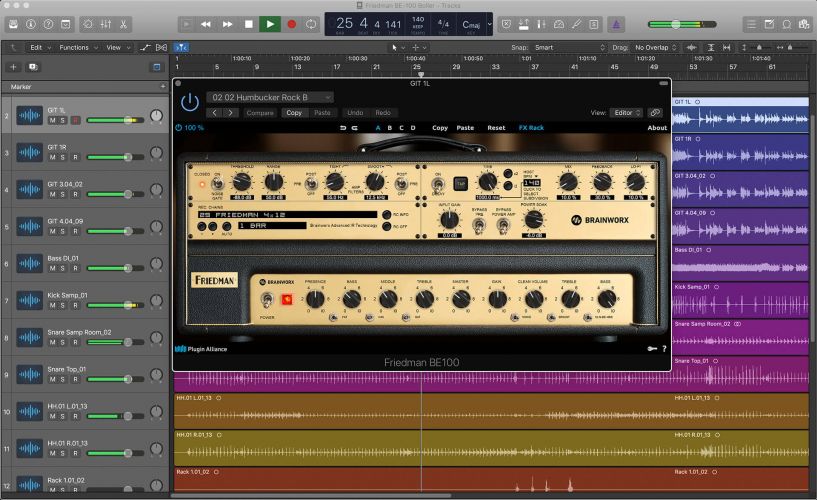The image size is (817, 500).
Task: Click About in the plugin toolbar
Action: tap(657, 128)
